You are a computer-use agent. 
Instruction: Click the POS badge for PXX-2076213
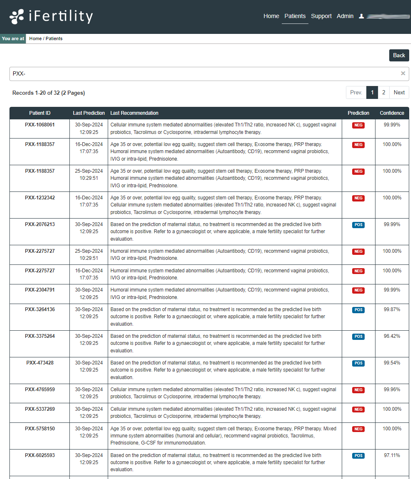[358, 225]
